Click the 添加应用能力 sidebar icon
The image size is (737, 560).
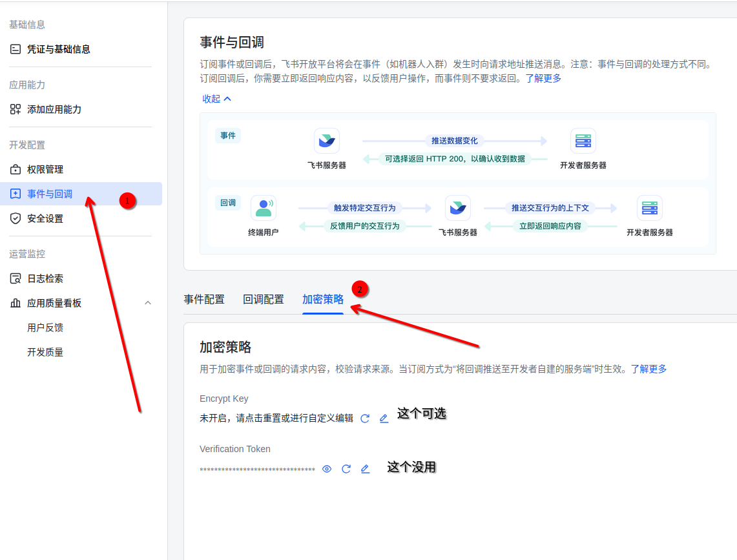pyautogui.click(x=14, y=109)
